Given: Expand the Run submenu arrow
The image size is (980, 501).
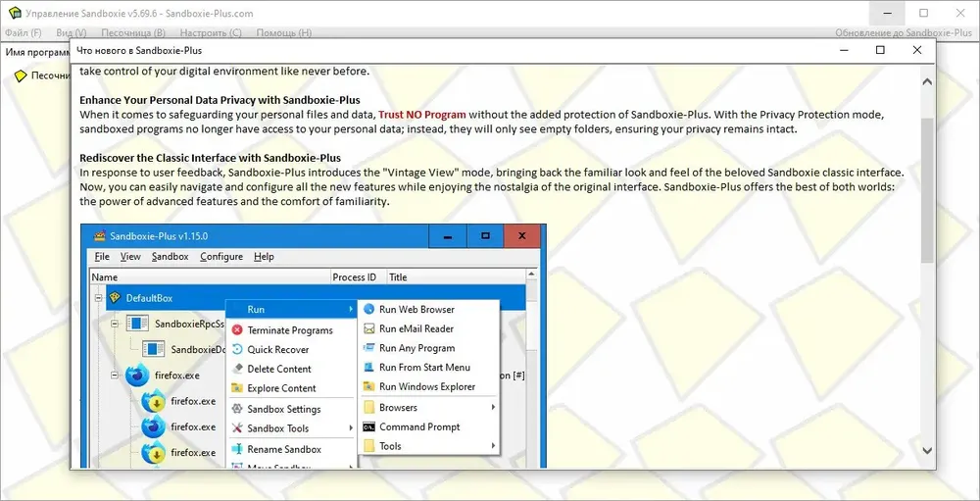Looking at the screenshot, I should pos(351,310).
